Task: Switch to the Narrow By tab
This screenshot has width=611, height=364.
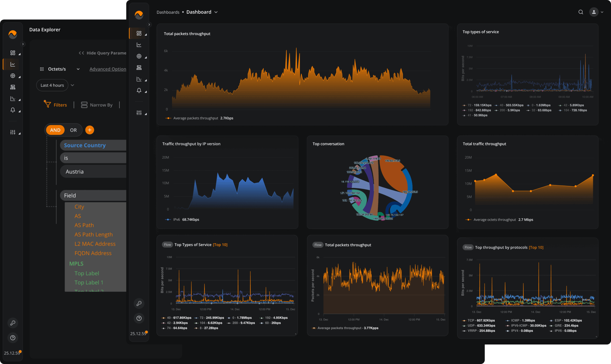Action: click(x=96, y=105)
